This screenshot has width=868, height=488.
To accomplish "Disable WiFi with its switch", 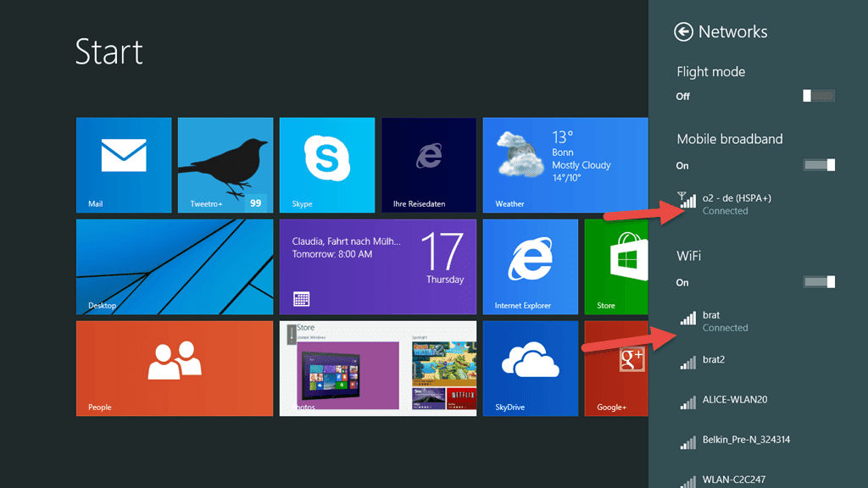I will tap(819, 282).
